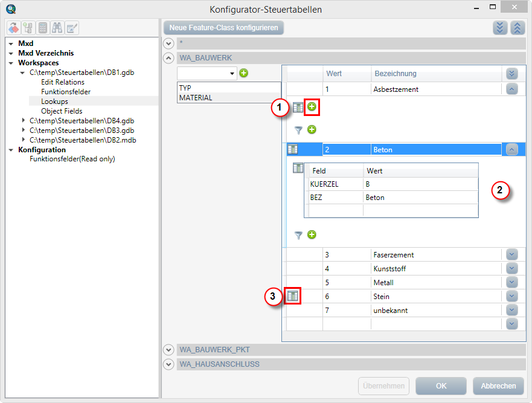This screenshot has height=403, width=532.
Task: Expand the WA_BAUWERK_PKT section
Action: pos(169,349)
